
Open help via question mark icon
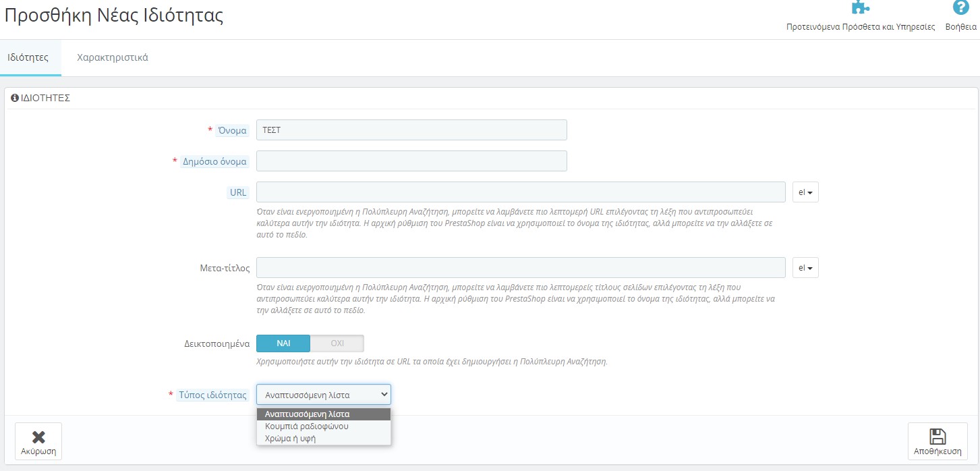pos(960,7)
